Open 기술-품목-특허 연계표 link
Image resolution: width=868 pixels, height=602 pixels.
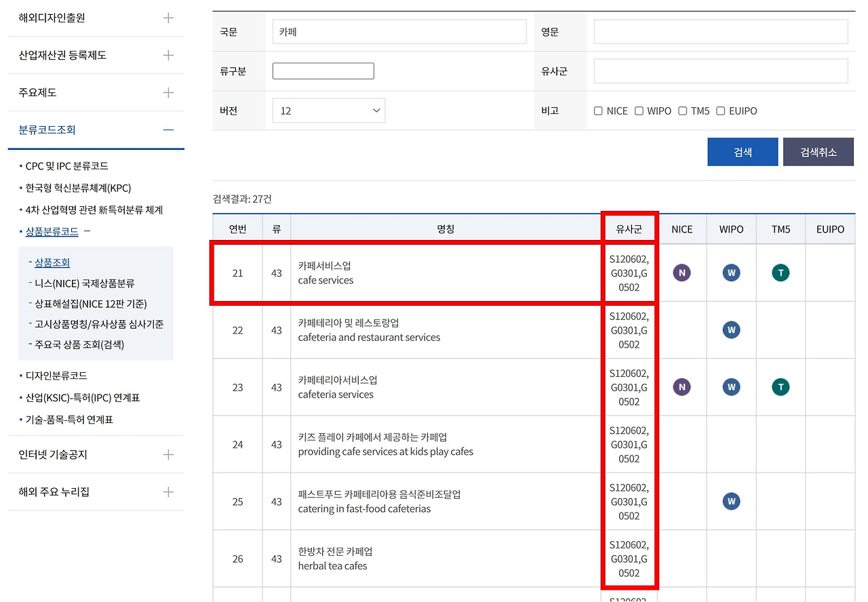(x=69, y=420)
